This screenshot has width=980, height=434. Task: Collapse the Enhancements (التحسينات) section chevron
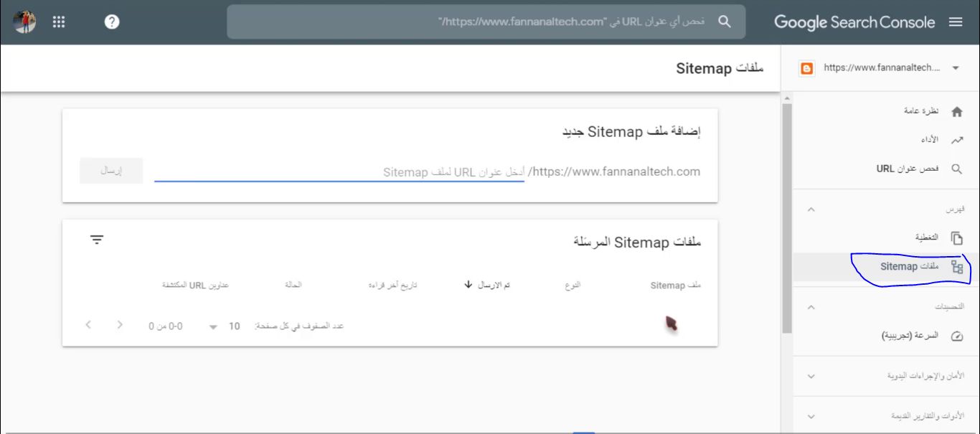811,307
